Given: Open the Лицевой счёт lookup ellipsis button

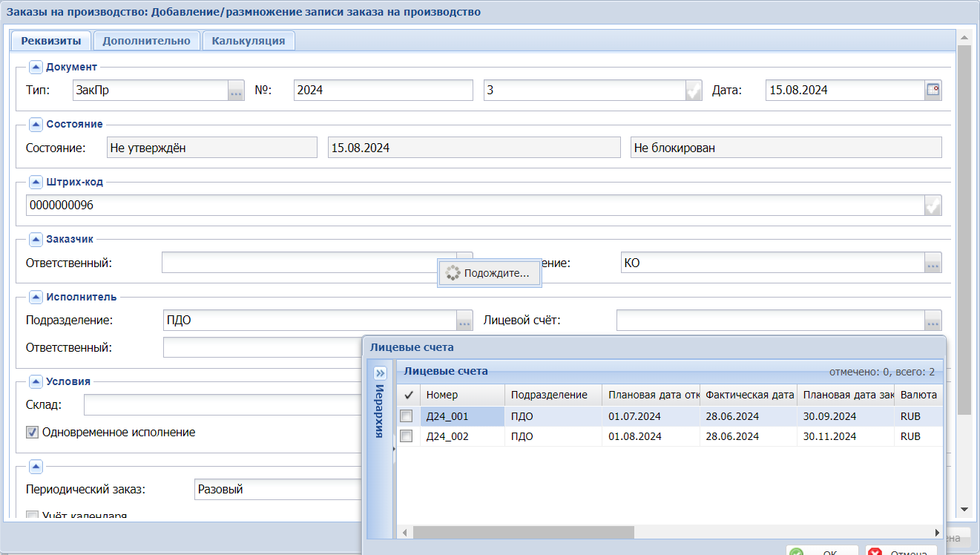Looking at the screenshot, I should [933, 321].
